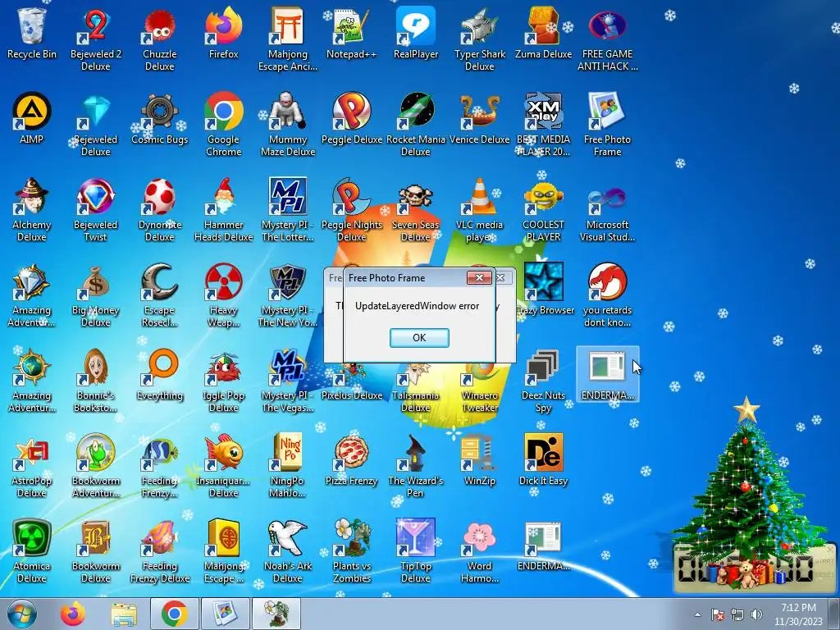Image resolution: width=840 pixels, height=630 pixels.
Task: Select the Free Photo Frame desktop icon
Action: pos(608,125)
